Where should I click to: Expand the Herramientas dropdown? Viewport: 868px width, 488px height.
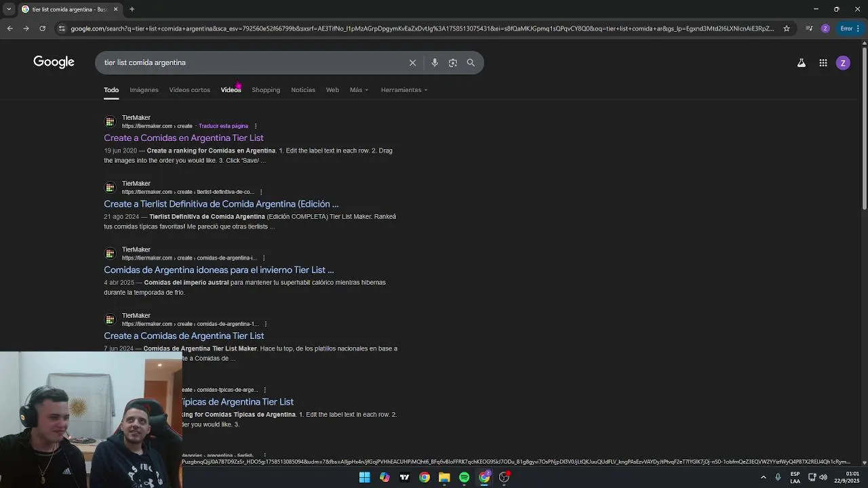pos(404,89)
